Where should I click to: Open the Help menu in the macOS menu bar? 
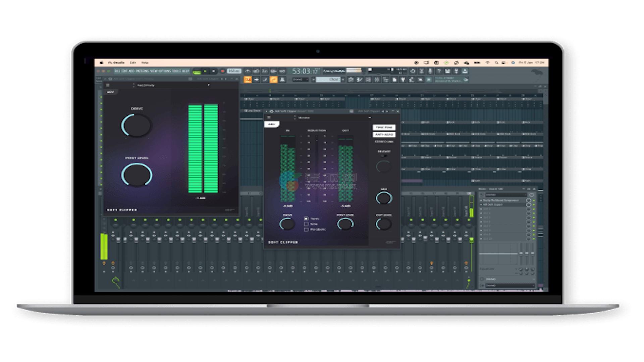tap(145, 63)
